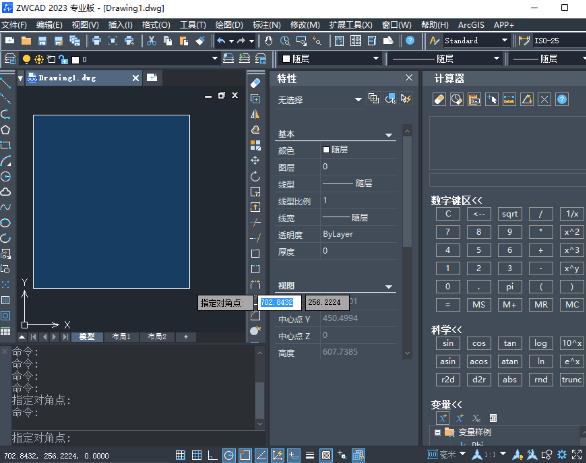Viewport: 586px width, 463px height.
Task: Open the 文件(F) menu
Action: (x=14, y=25)
